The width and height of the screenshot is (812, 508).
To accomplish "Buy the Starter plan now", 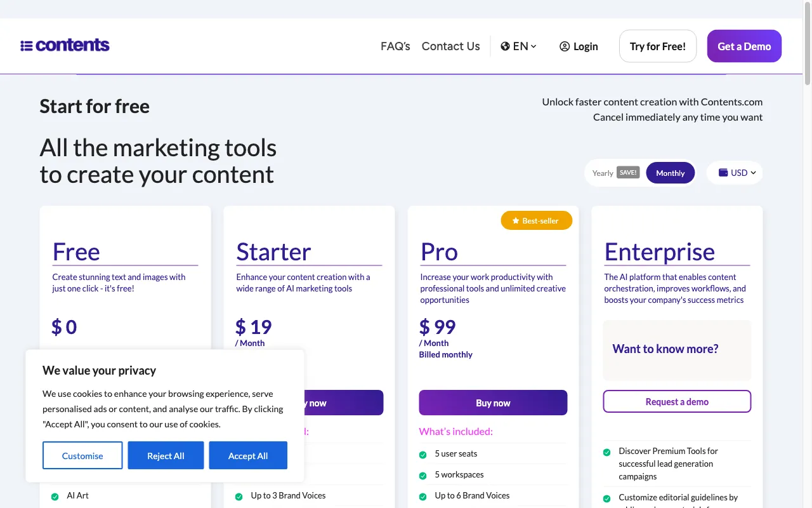I will 344,403.
